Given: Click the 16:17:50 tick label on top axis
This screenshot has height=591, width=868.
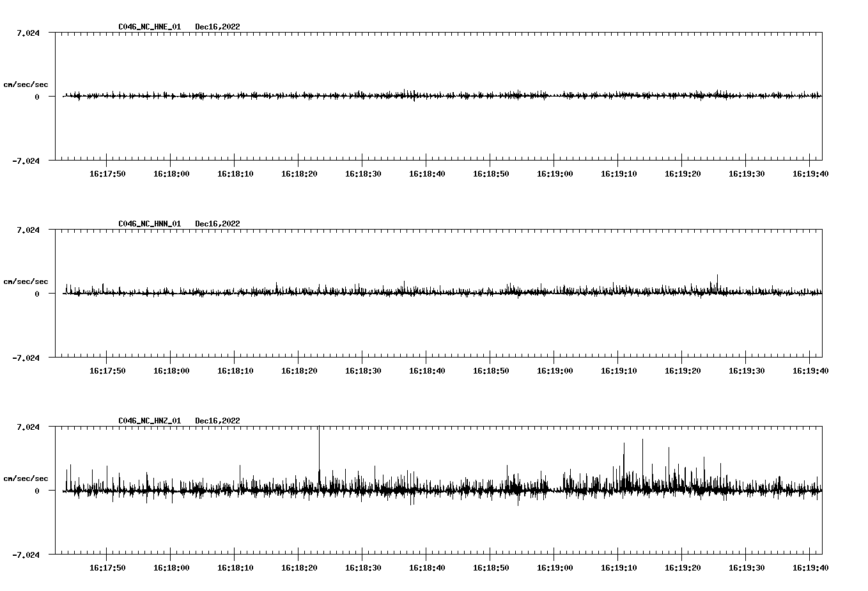Looking at the screenshot, I should pyautogui.click(x=108, y=173).
